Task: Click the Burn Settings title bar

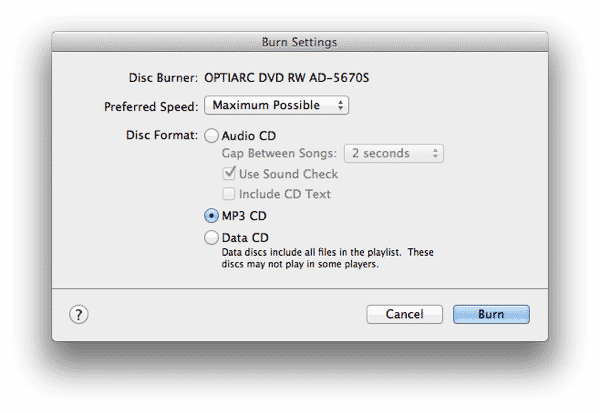Action: (299, 42)
